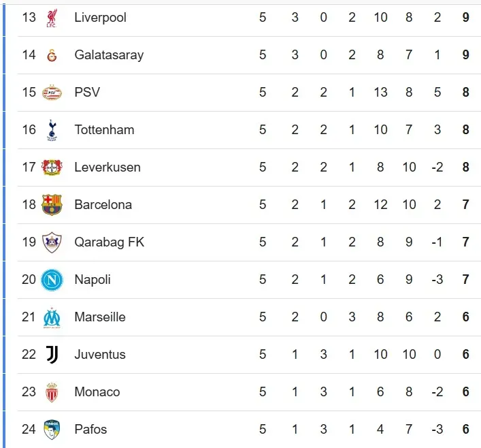This screenshot has width=481, height=448.
Task: Open the Liverpool team name link
Action: pyautogui.click(x=100, y=18)
